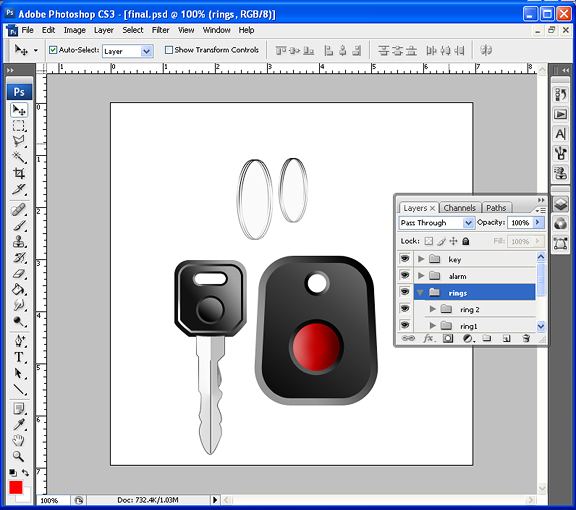Click the Layers panel scroll down arrow
The image size is (576, 510).
541,326
